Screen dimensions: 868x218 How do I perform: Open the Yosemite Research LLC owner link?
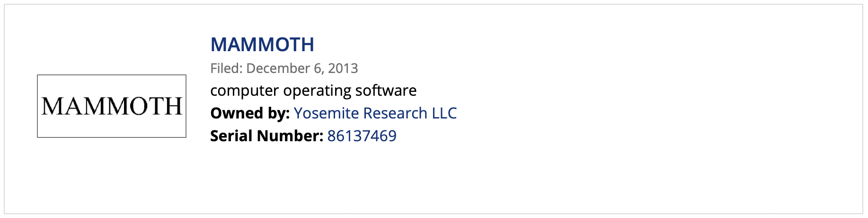(x=375, y=113)
